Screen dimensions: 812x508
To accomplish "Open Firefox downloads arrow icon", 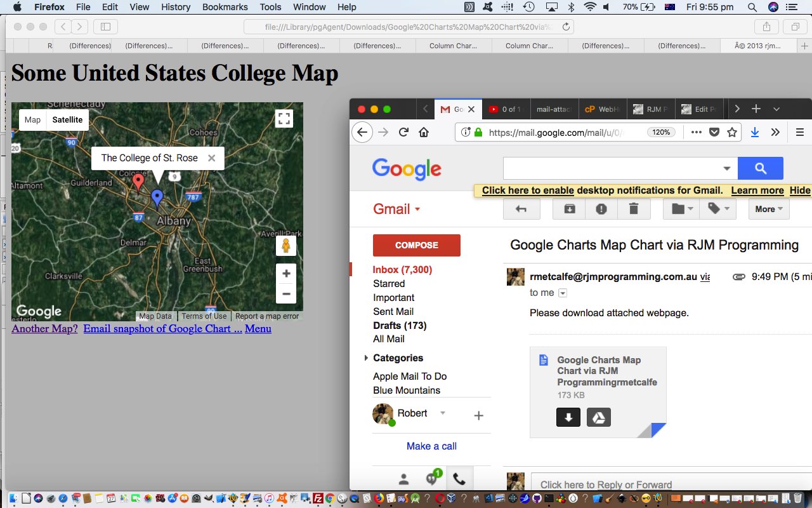I will [755, 132].
